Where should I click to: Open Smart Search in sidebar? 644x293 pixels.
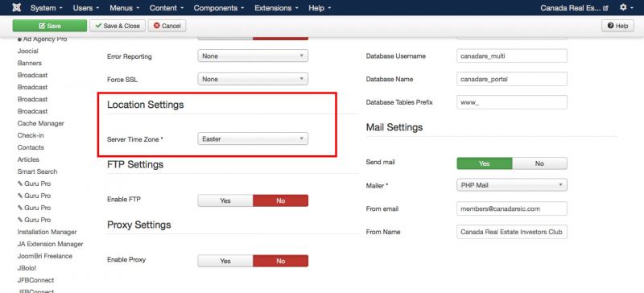pos(37,171)
